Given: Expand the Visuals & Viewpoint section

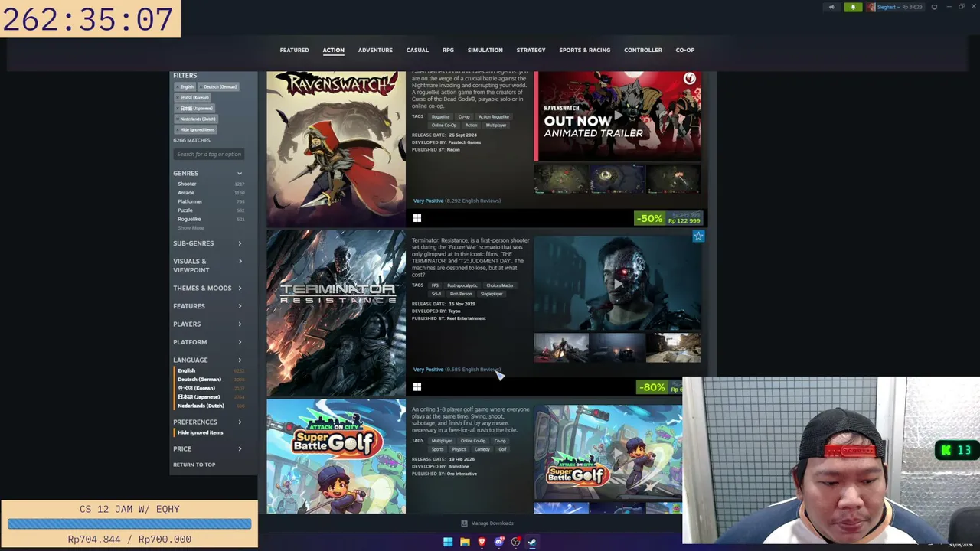Looking at the screenshot, I should (x=207, y=266).
